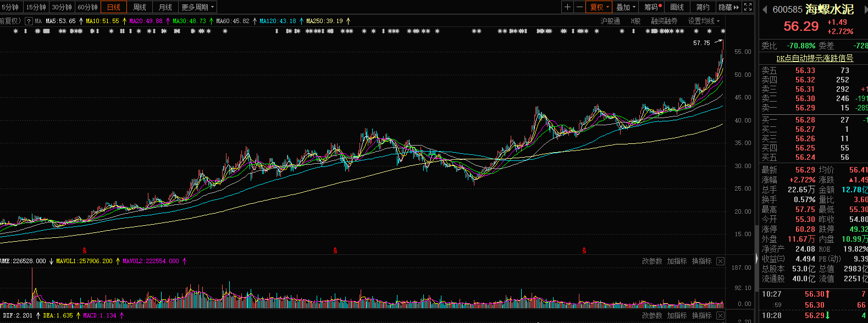Toggle 融资融券 data display
This screenshot has height=323, width=868.
pos(664,21)
